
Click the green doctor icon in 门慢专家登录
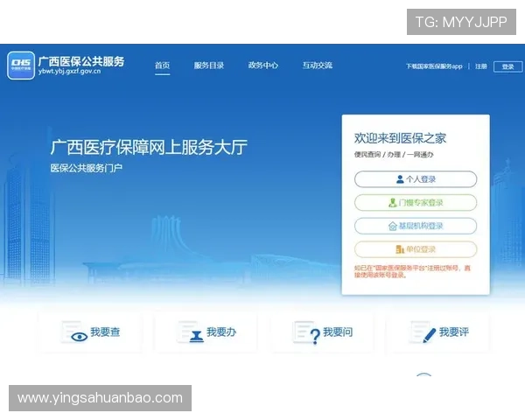click(392, 203)
